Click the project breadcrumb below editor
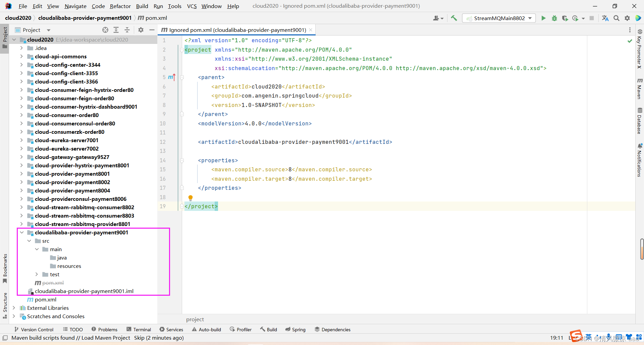 pyautogui.click(x=195, y=319)
